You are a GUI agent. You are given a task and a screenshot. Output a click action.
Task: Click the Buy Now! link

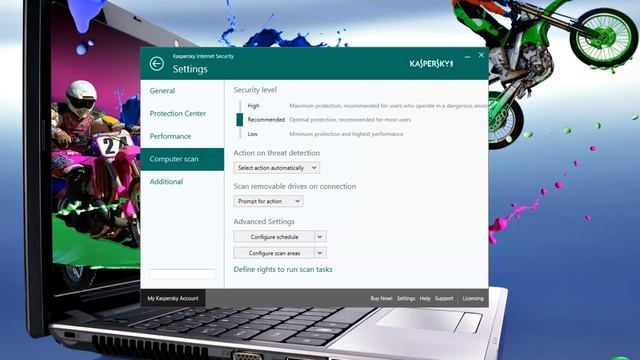pos(381,298)
